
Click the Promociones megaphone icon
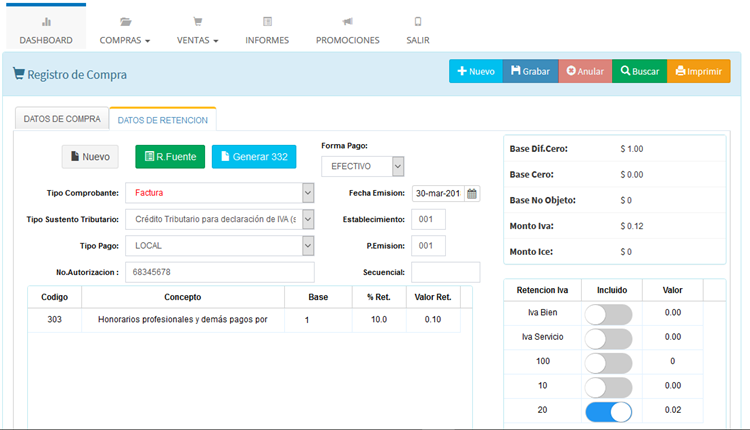347,21
